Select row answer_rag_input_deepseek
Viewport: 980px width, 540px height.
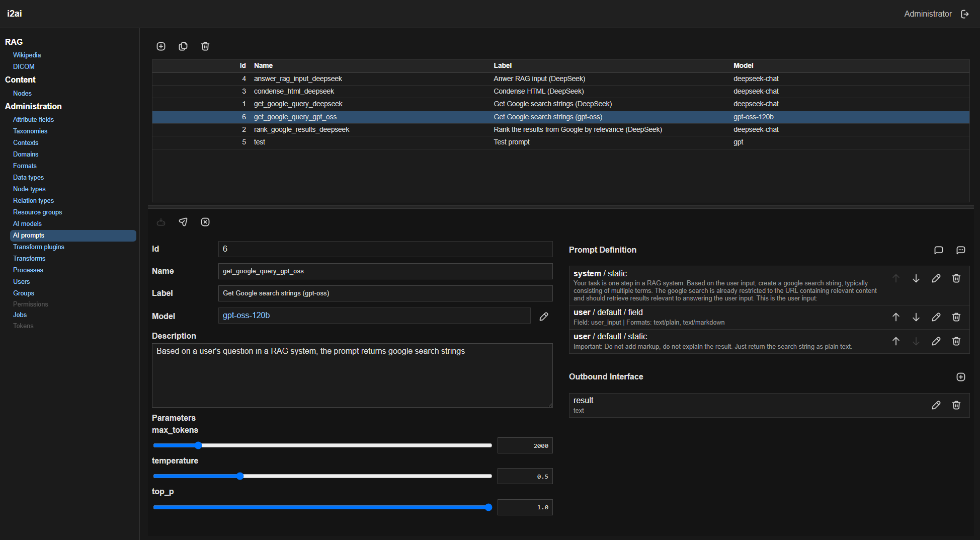pyautogui.click(x=560, y=79)
